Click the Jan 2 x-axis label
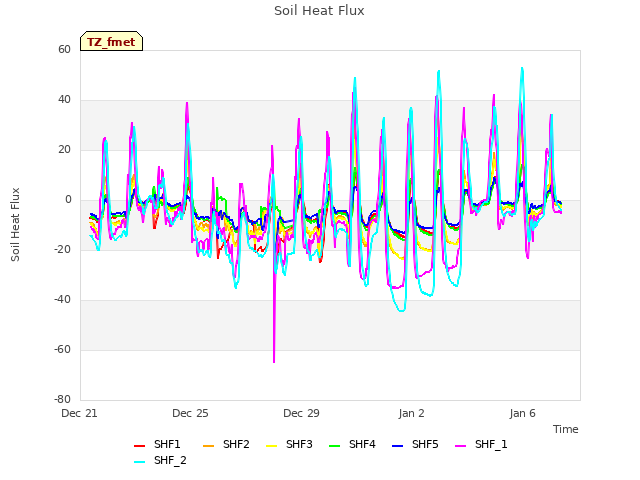 pyautogui.click(x=411, y=413)
